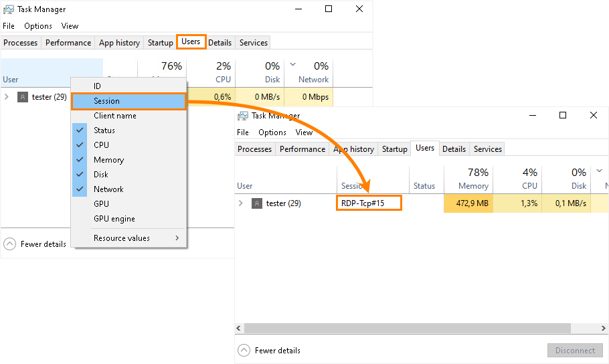The width and height of the screenshot is (609, 364).
Task: Open View menu in left Task Manager
Action: click(x=70, y=26)
